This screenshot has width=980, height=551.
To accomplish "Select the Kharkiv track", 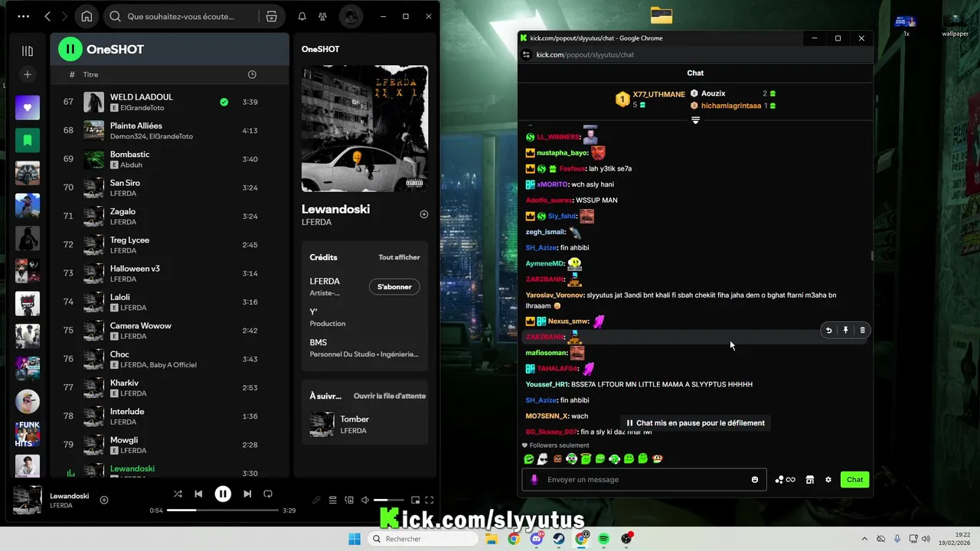I will click(x=168, y=387).
